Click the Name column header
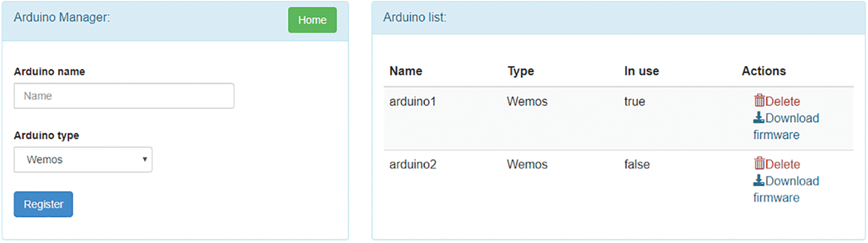The image size is (868, 243). [x=406, y=71]
